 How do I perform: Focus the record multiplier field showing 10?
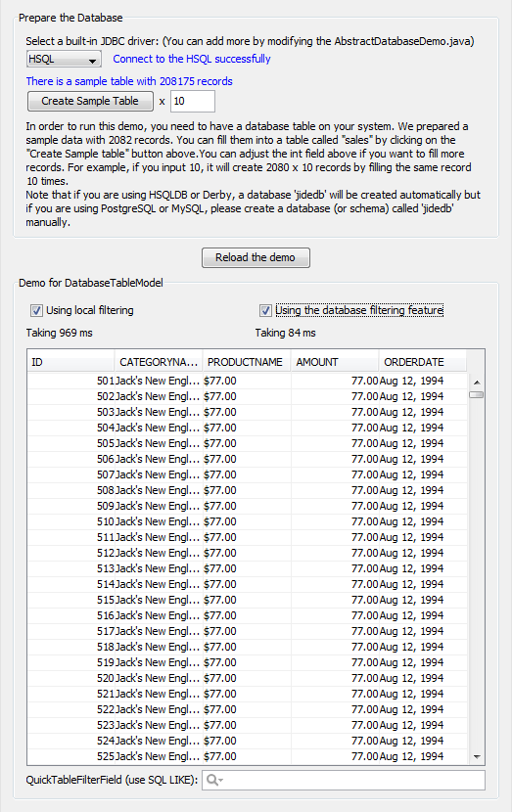(193, 101)
